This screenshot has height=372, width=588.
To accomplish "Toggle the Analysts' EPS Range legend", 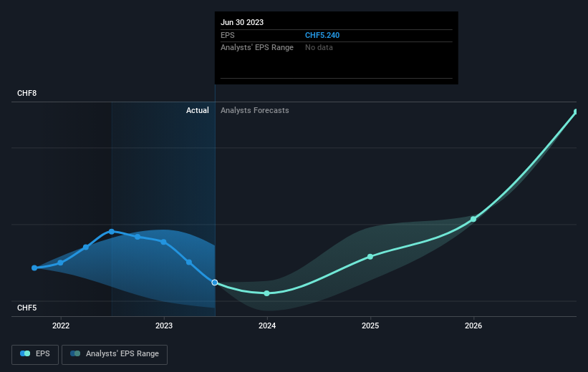I will point(115,354).
